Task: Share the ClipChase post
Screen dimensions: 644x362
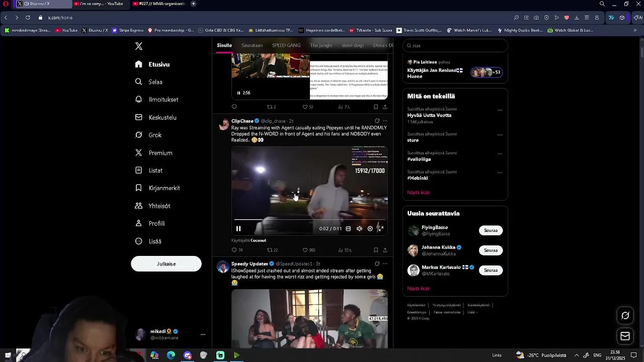Action: [x=385, y=250]
